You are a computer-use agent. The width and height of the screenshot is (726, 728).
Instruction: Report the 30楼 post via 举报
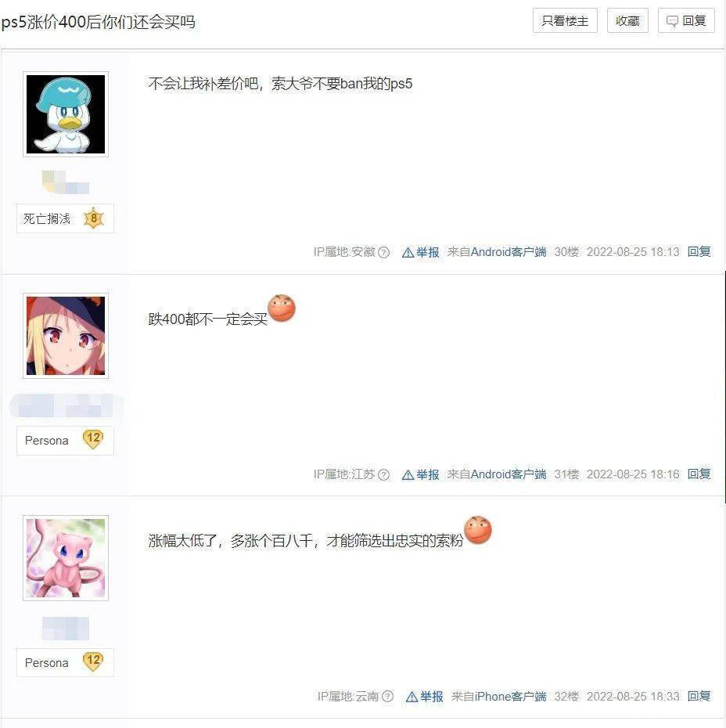pos(420,252)
